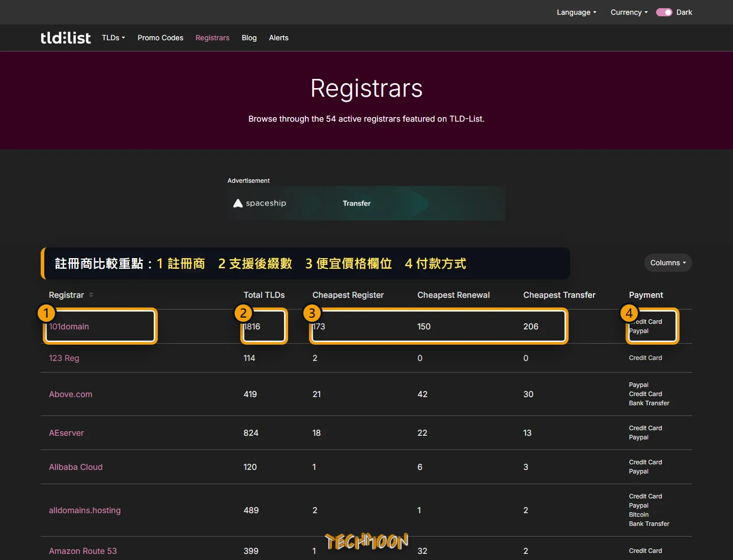
Task: Click Credit Card in 123 Reg row
Action: [x=645, y=358]
